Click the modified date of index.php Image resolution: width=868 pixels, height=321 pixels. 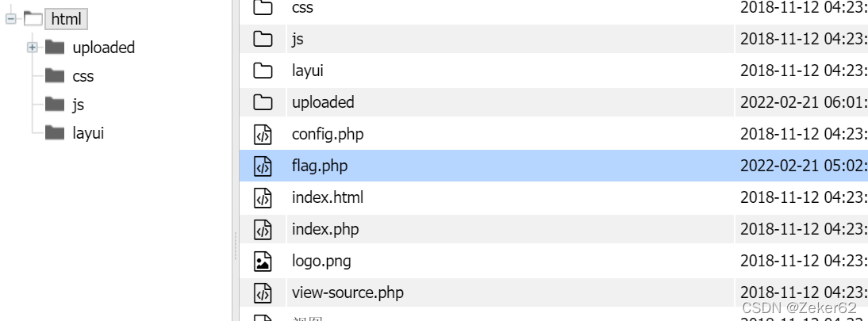pos(804,229)
